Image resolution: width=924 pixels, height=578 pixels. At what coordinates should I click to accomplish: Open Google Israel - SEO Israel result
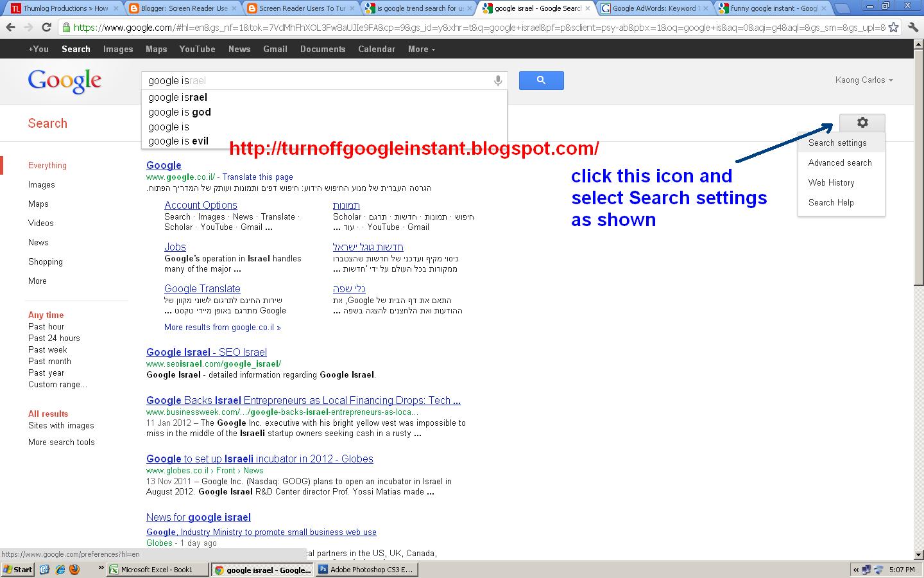[x=207, y=353]
